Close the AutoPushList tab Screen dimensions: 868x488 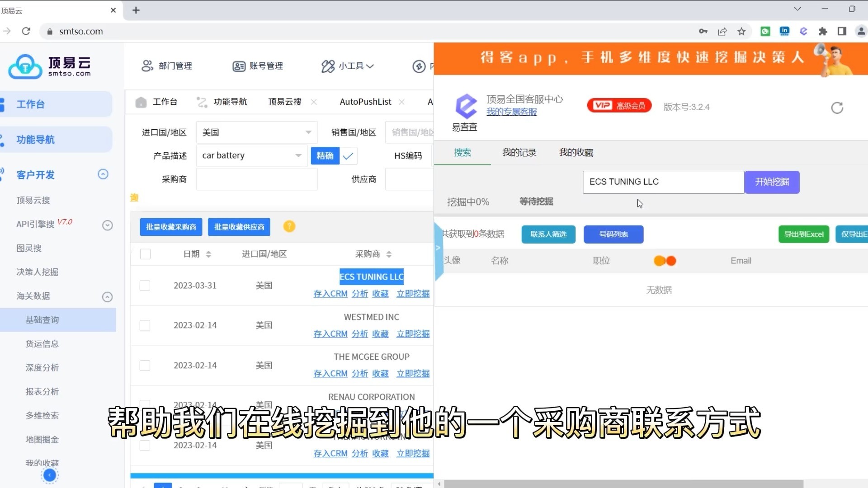tap(401, 102)
